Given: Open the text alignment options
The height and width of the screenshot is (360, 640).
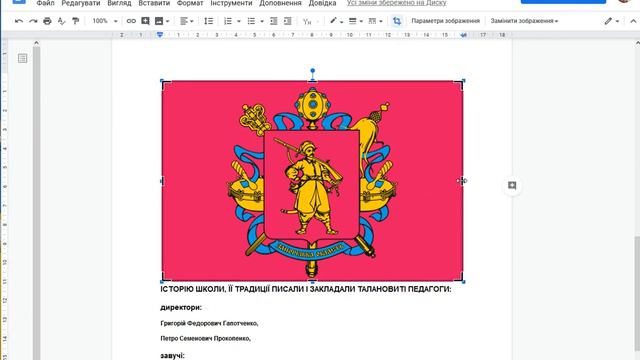Looking at the screenshot, I should pos(187,21).
